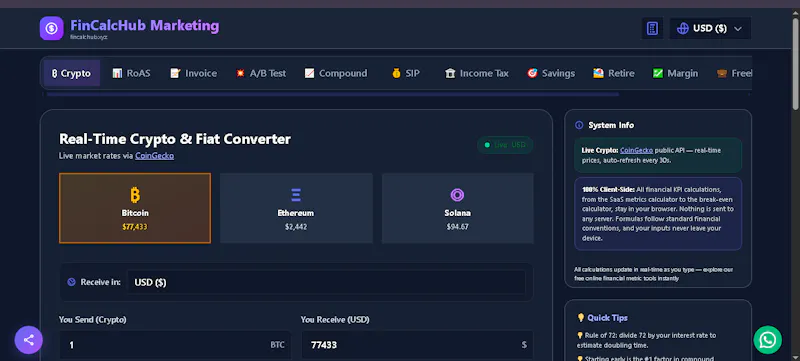Click the Margin green checkmark icon
The width and height of the screenshot is (800, 361).
point(658,73)
